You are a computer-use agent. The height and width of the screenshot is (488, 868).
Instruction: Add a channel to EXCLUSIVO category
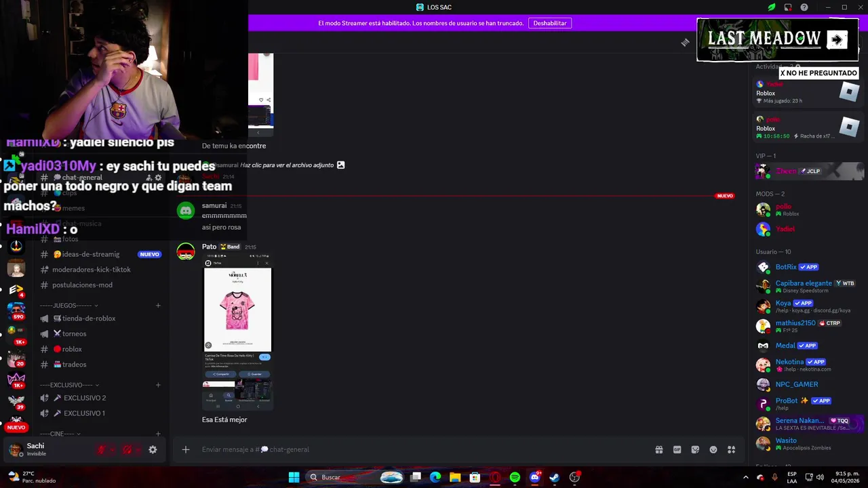pyautogui.click(x=158, y=385)
